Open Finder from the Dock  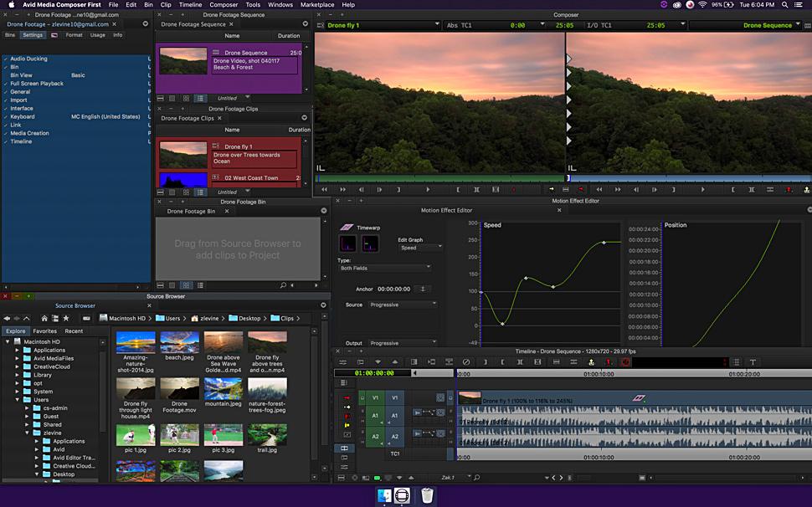[x=384, y=495]
